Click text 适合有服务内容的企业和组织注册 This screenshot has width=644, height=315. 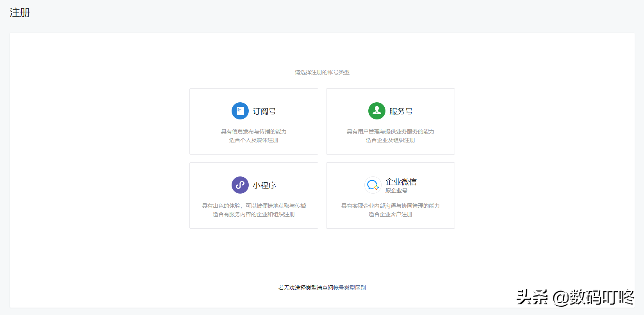[254, 214]
